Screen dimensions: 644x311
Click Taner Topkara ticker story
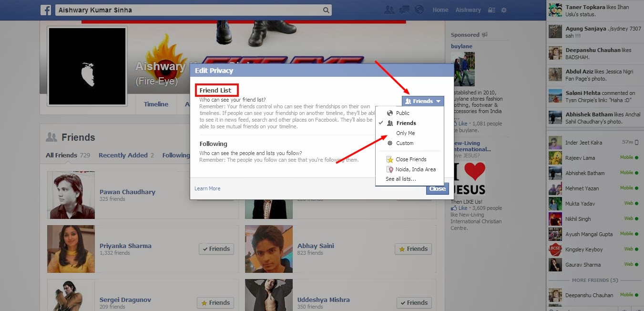(x=594, y=10)
